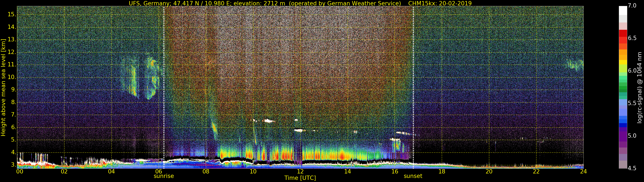Click the time tick label '10' on time axis
644x182 pixels.
253,172
